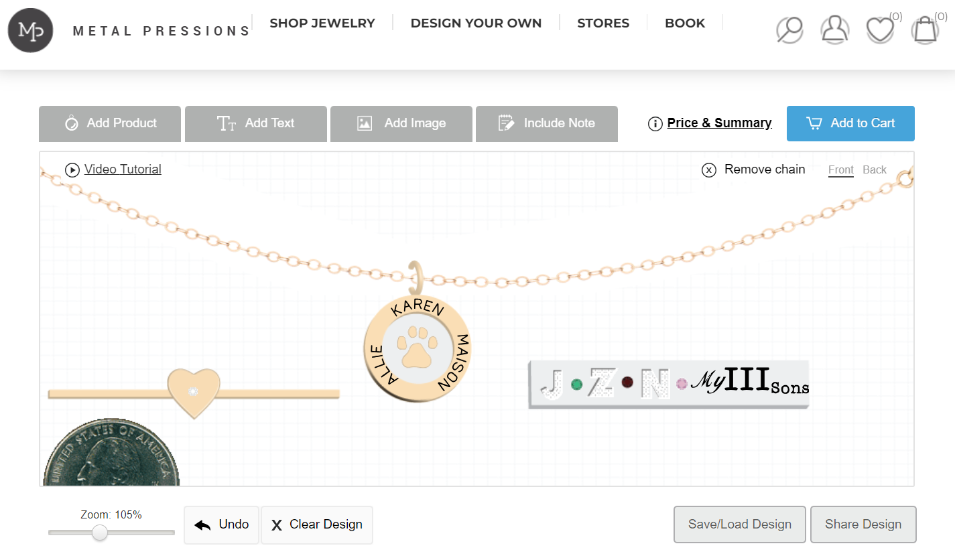Click the Save/Load Design button
The width and height of the screenshot is (955, 560).
click(740, 524)
